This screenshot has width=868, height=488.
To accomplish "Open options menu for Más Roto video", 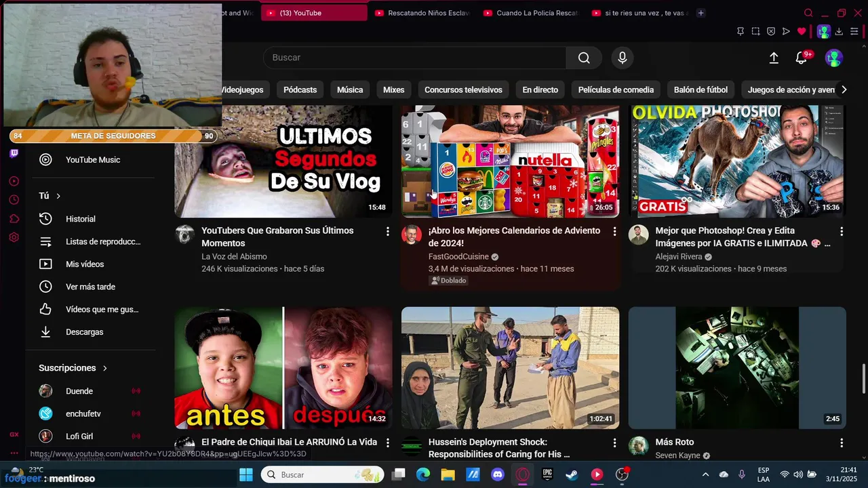I will tap(842, 443).
